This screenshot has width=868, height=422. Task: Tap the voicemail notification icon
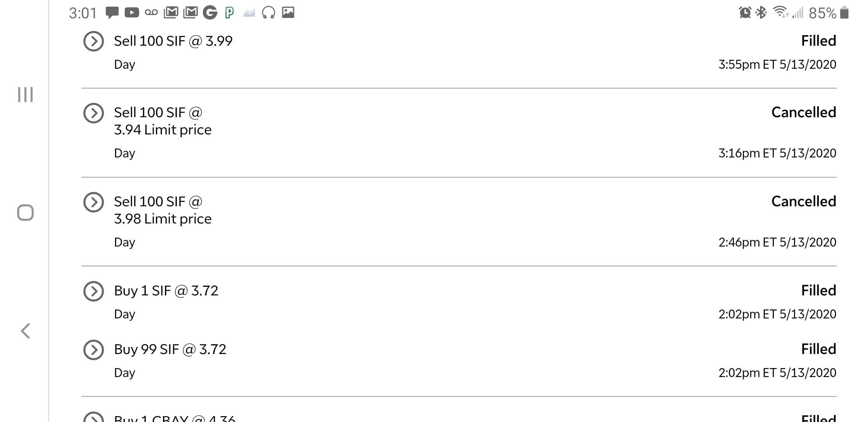click(151, 13)
